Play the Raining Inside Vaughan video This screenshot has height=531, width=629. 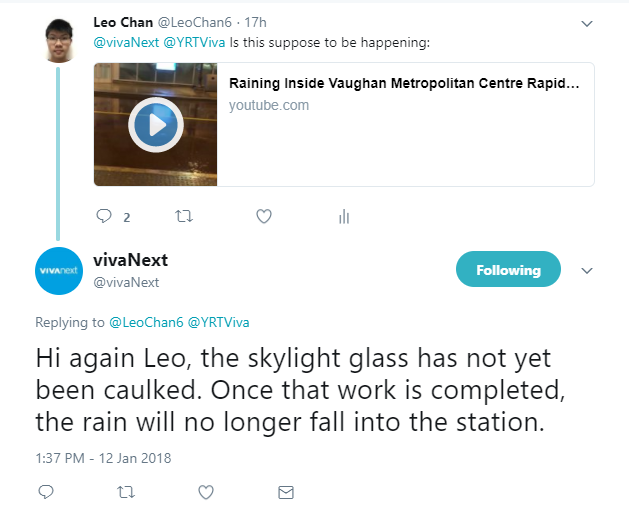click(x=155, y=125)
